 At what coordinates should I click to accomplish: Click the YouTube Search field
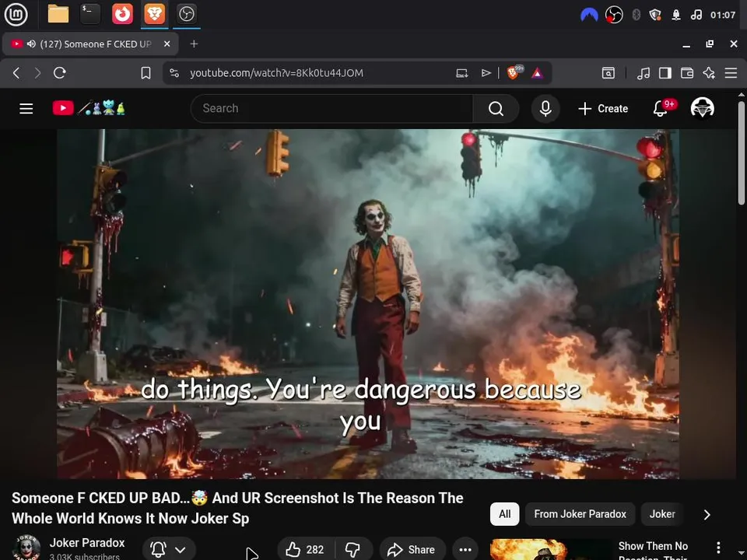[331, 109]
